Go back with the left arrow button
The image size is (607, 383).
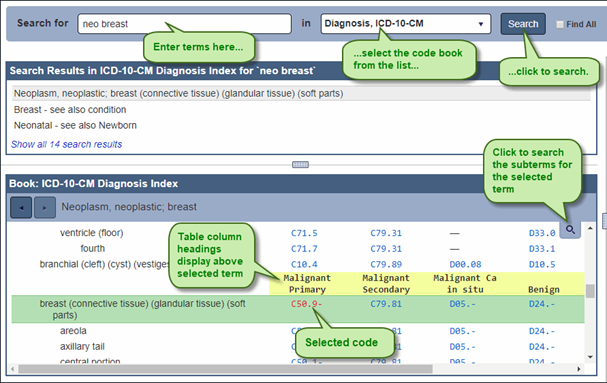point(21,208)
